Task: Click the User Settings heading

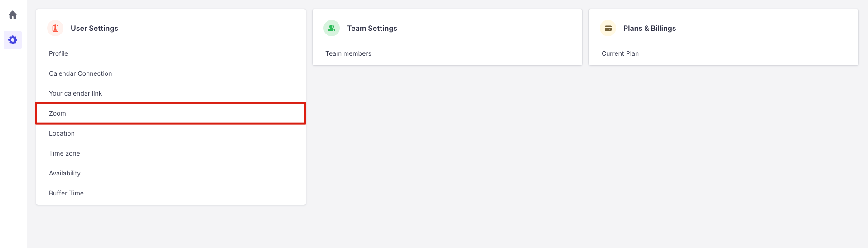Action: point(94,28)
